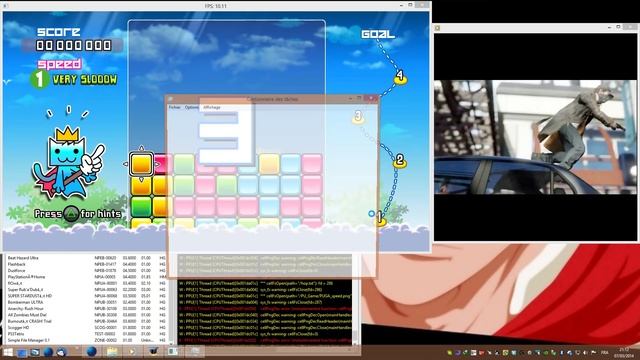Image resolution: width=640 pixels, height=360 pixels.
Task: Open the Options menu in Task Manager
Action: point(191,107)
